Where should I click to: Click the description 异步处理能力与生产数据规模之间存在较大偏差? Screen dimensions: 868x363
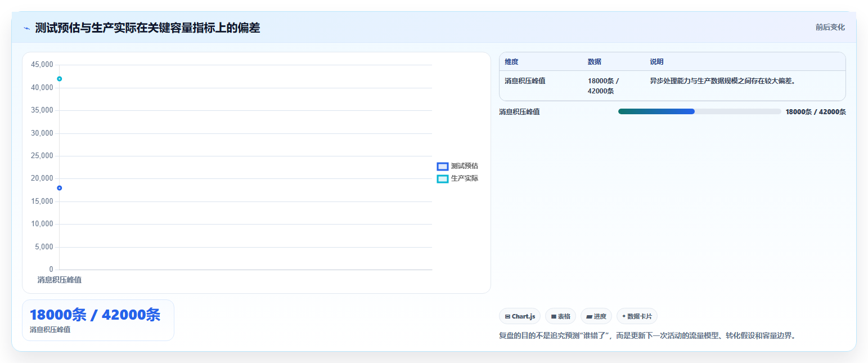[x=722, y=81]
